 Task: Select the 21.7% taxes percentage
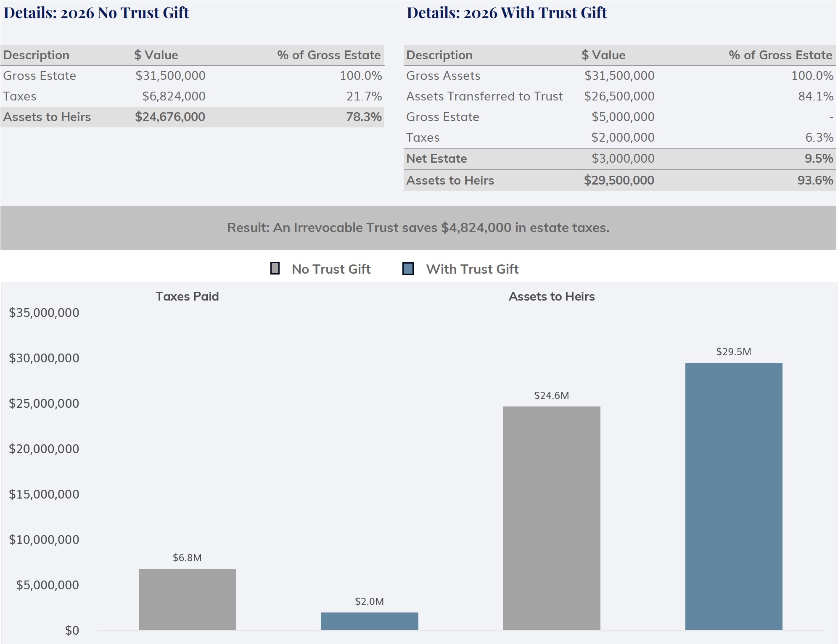[364, 96]
